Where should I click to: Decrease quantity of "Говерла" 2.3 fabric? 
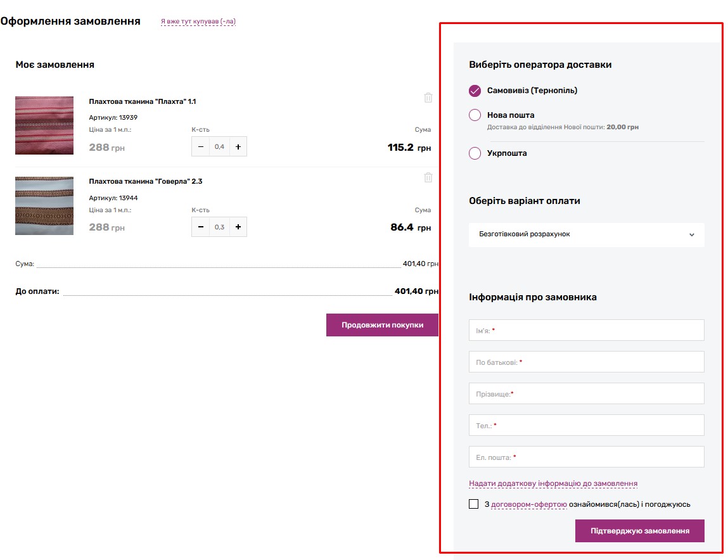201,227
